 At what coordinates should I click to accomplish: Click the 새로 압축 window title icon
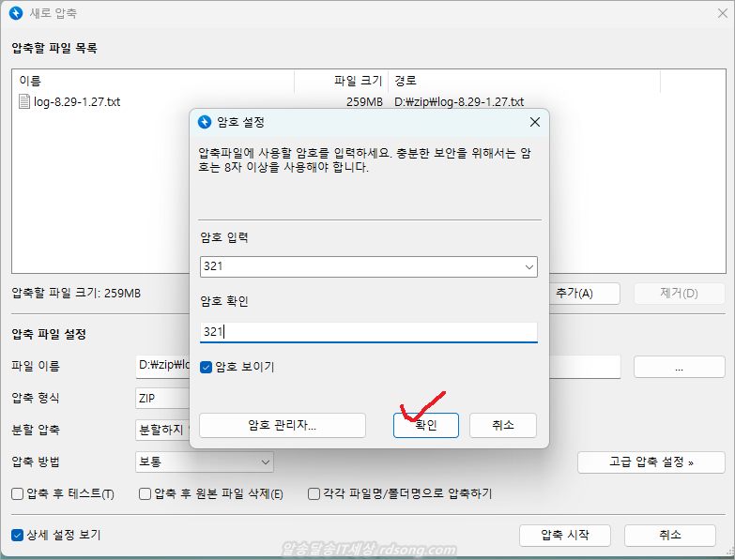coord(15,13)
